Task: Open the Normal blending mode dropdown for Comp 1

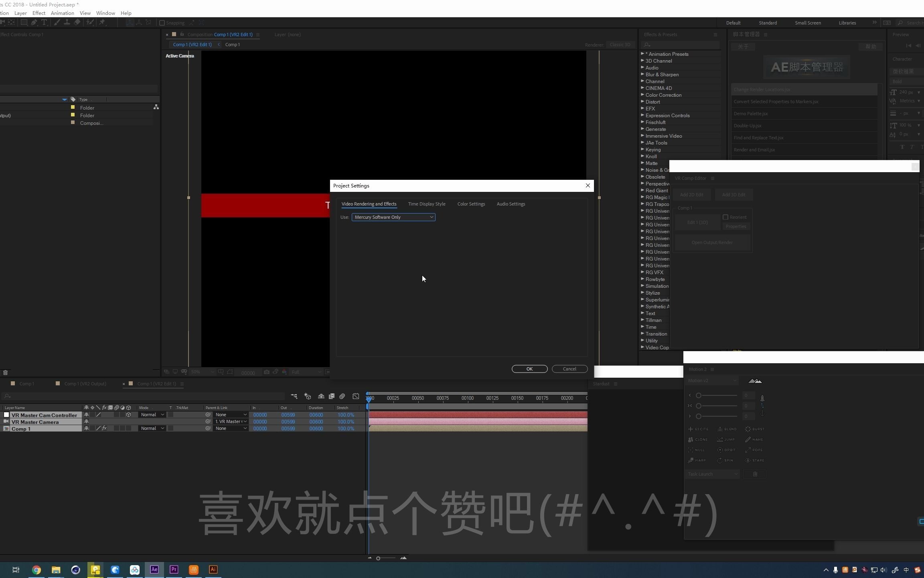Action: coord(152,428)
